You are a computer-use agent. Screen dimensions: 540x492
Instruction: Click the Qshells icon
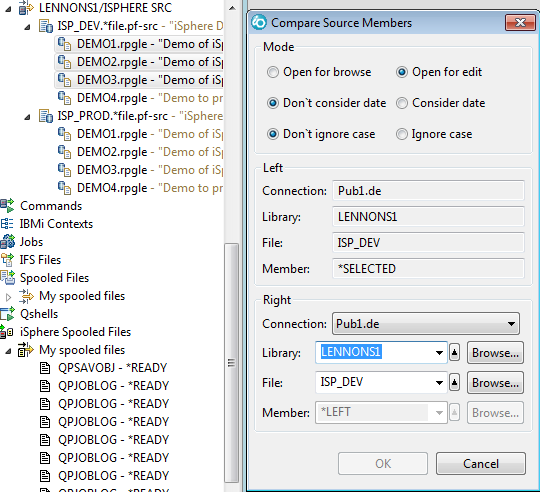pyautogui.click(x=7, y=314)
